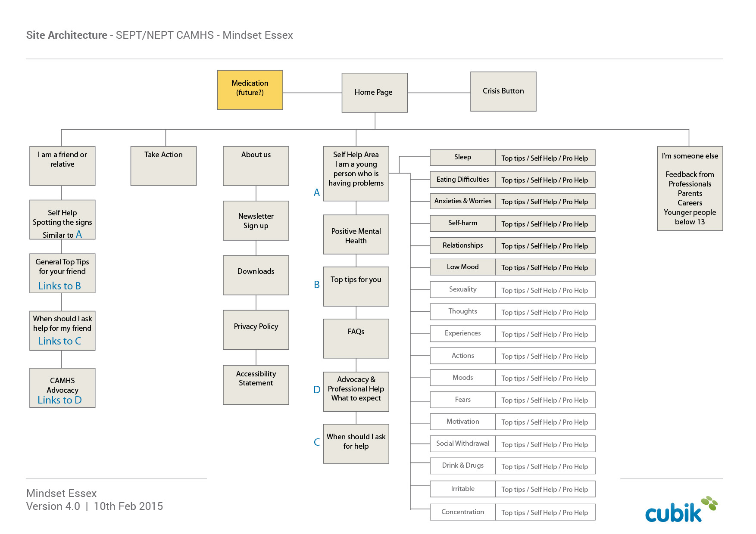Select the Newsletter Sign up box
This screenshot has height=534, width=756.
tap(256, 220)
